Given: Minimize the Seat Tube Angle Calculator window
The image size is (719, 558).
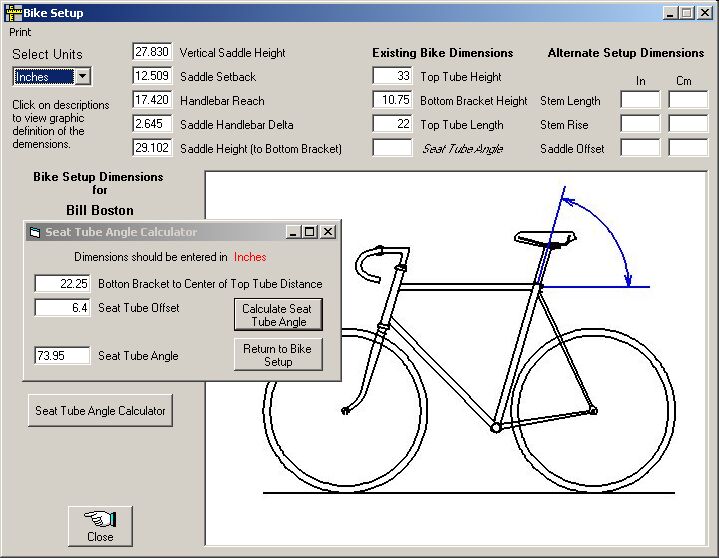Looking at the screenshot, I should coord(293,232).
